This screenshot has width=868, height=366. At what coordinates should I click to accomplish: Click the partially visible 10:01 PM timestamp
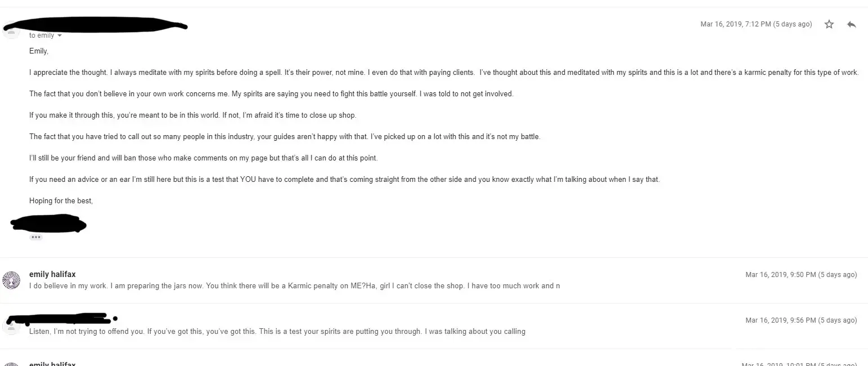[799, 364]
